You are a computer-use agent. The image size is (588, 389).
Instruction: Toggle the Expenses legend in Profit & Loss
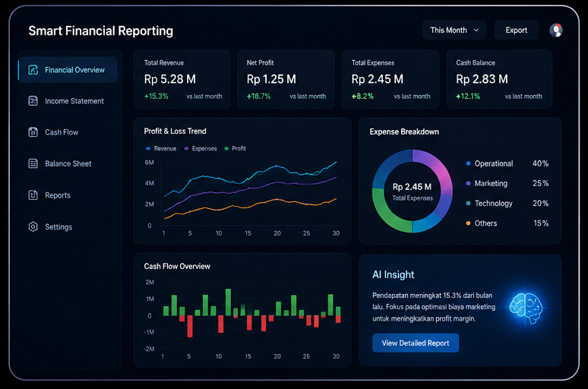click(201, 149)
